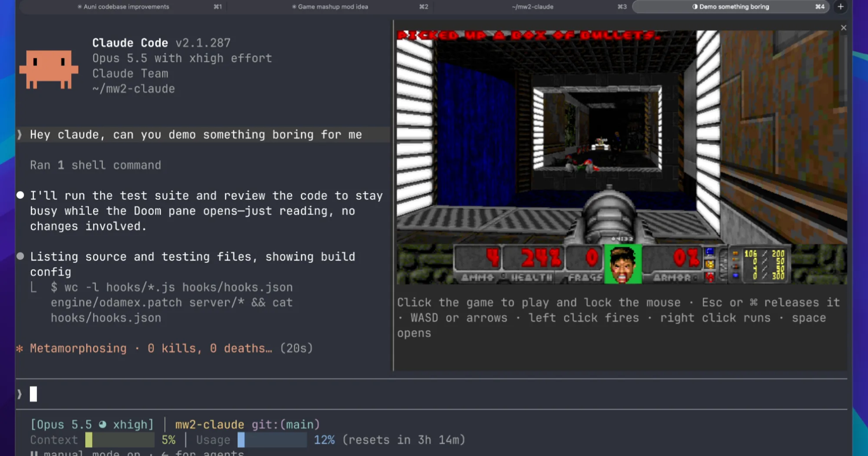Click the HEALTH 24% readout in Doom HUD

tap(533, 264)
